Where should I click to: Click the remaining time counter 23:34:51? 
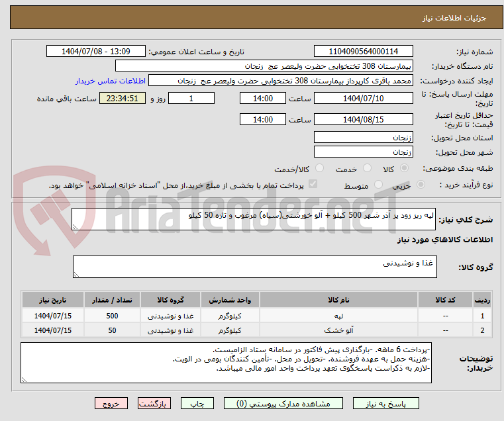click(122, 98)
